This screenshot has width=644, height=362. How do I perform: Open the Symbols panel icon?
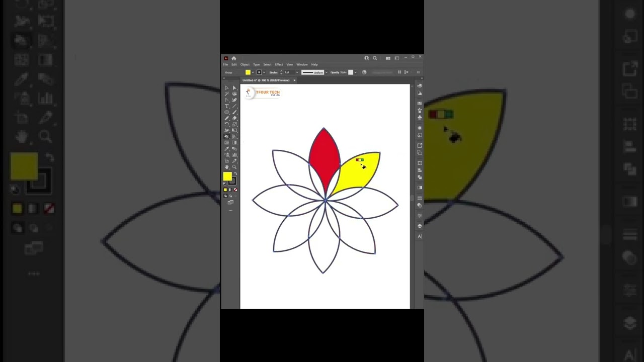pyautogui.click(x=420, y=116)
